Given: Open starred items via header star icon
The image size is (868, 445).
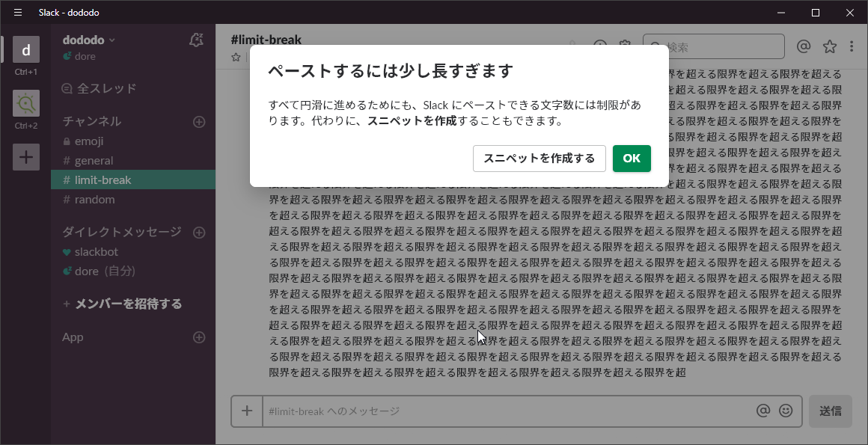Looking at the screenshot, I should pyautogui.click(x=829, y=46).
